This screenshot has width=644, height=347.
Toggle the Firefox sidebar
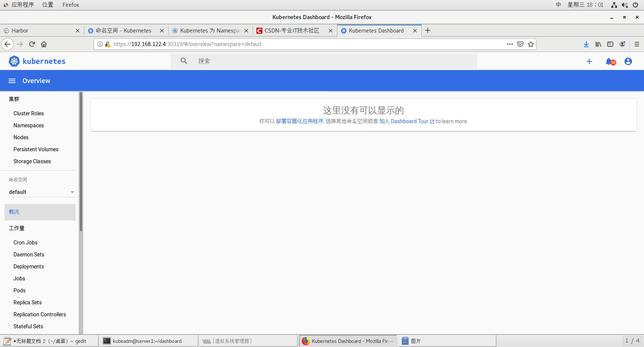(610, 44)
